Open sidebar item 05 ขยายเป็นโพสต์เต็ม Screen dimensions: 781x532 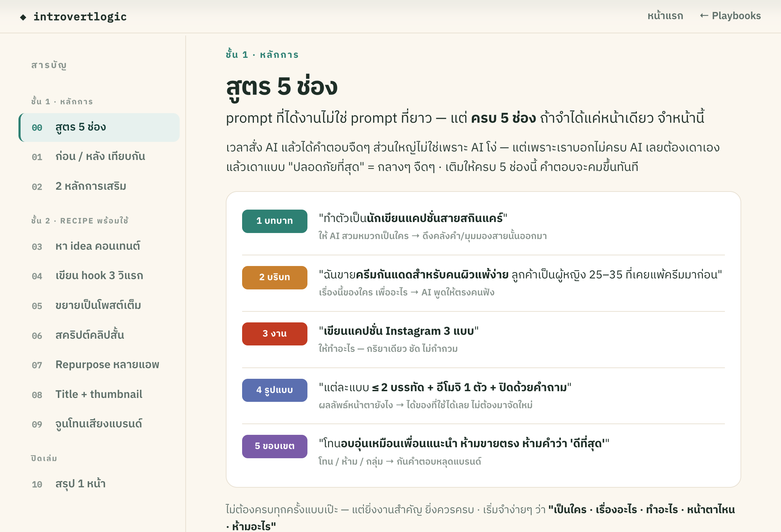point(99,305)
